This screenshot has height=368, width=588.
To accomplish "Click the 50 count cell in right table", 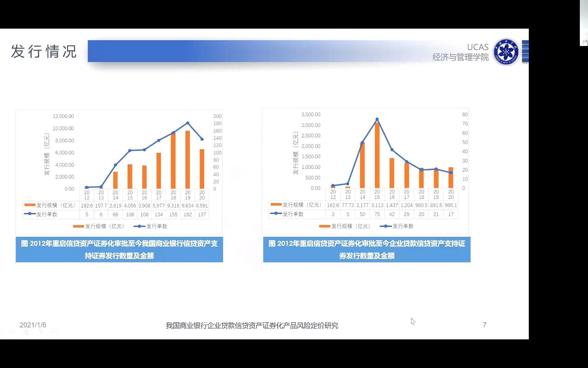I will pyautogui.click(x=362, y=214).
